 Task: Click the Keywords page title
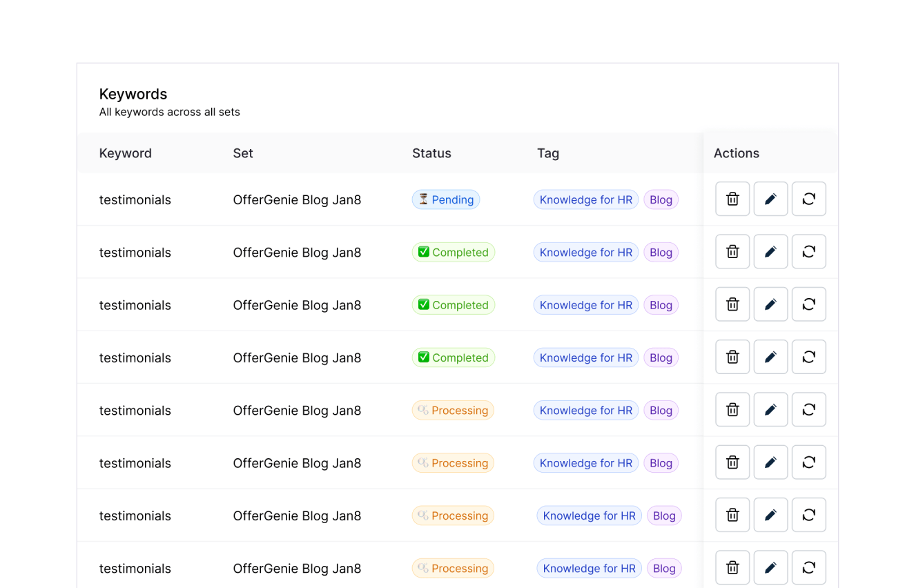coord(133,95)
